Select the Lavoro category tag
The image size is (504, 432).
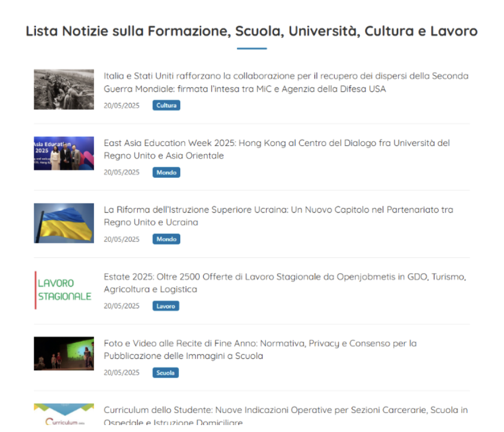tap(166, 306)
